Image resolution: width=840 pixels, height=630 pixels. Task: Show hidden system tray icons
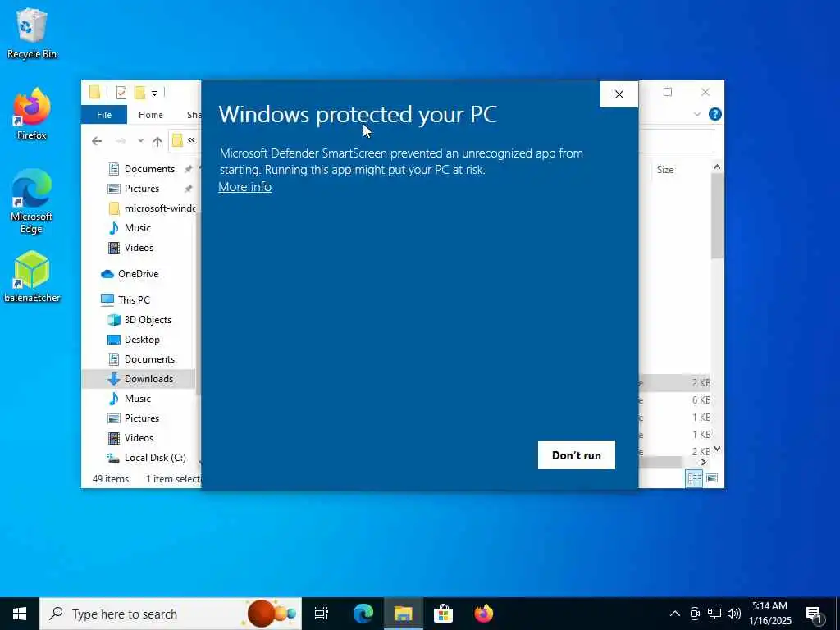[675, 614]
